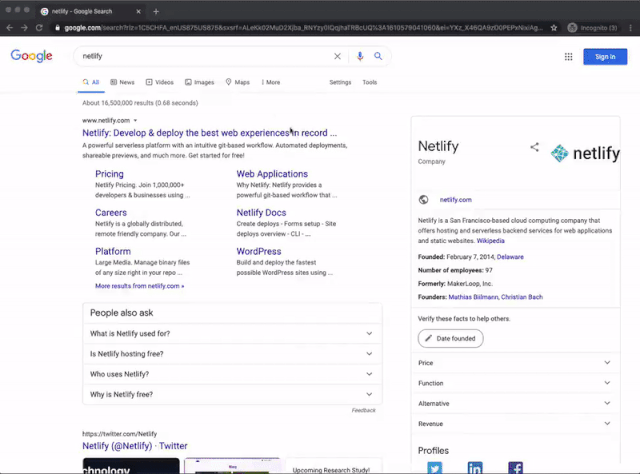Click the share icon beside Netlify title
This screenshot has height=474, width=640.
click(534, 147)
